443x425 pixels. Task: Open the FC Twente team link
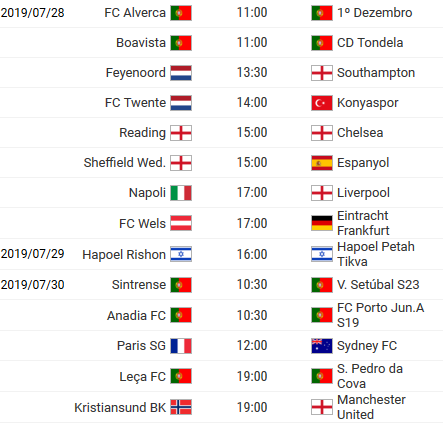coord(135,103)
